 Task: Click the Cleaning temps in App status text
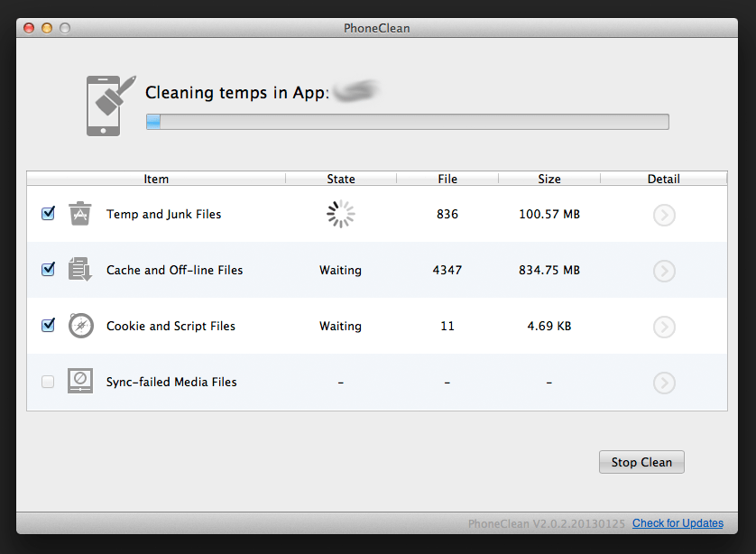pos(237,92)
